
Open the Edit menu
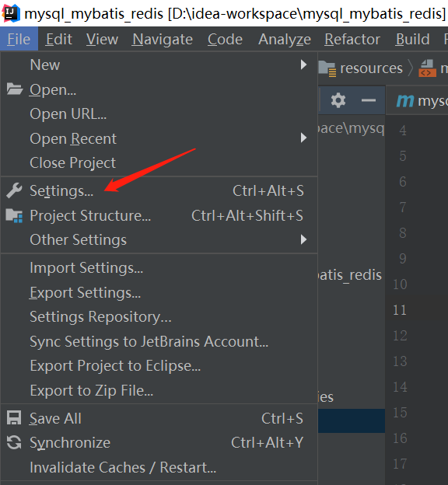58,40
